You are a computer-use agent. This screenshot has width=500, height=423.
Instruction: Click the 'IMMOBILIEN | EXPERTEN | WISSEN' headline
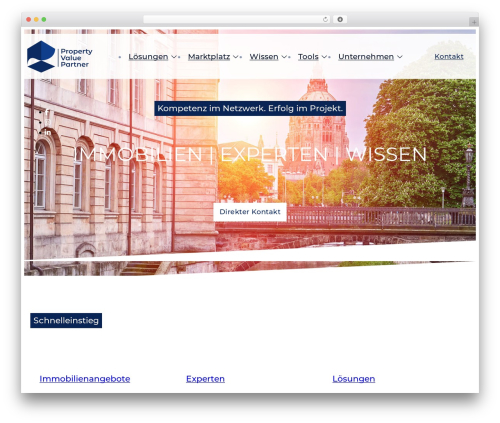point(250,154)
